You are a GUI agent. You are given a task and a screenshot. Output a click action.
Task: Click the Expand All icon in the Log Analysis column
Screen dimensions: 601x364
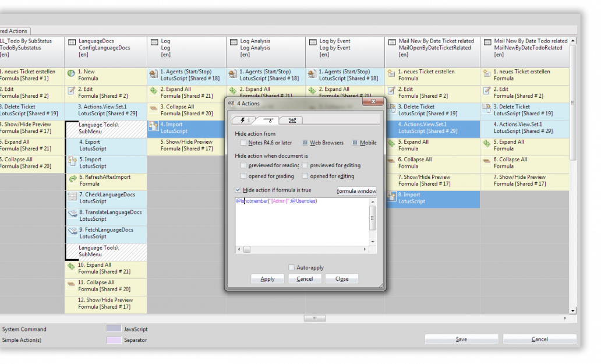(x=233, y=91)
